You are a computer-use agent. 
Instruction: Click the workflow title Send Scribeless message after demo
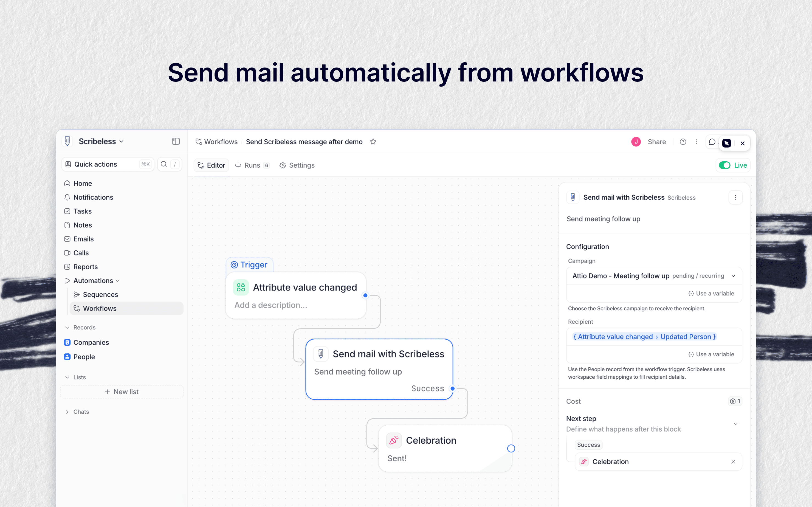click(x=304, y=142)
